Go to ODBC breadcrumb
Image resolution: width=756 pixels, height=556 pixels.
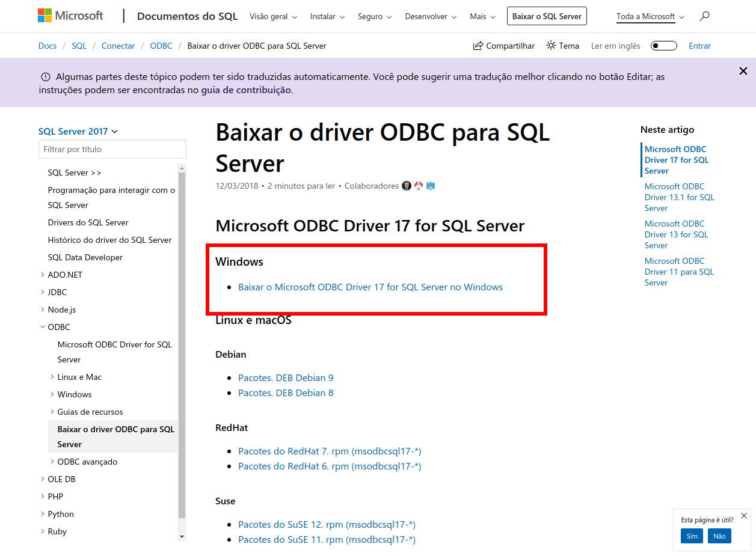point(161,46)
